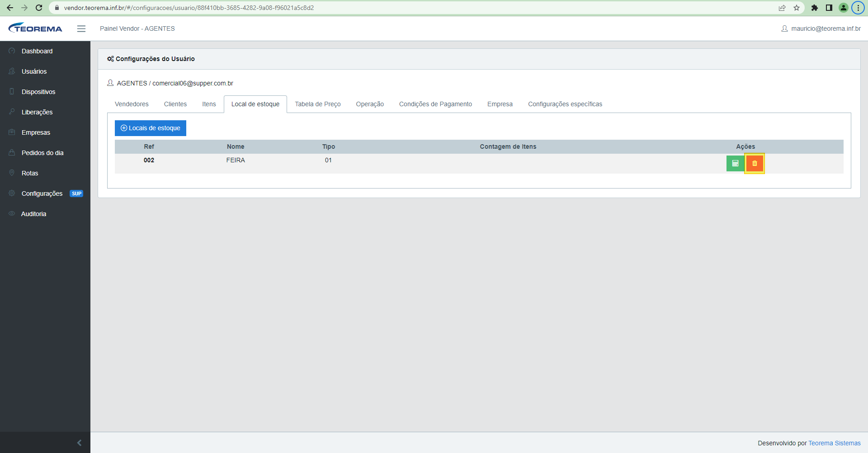
Task: Open Chrome profile avatar
Action: (x=844, y=8)
